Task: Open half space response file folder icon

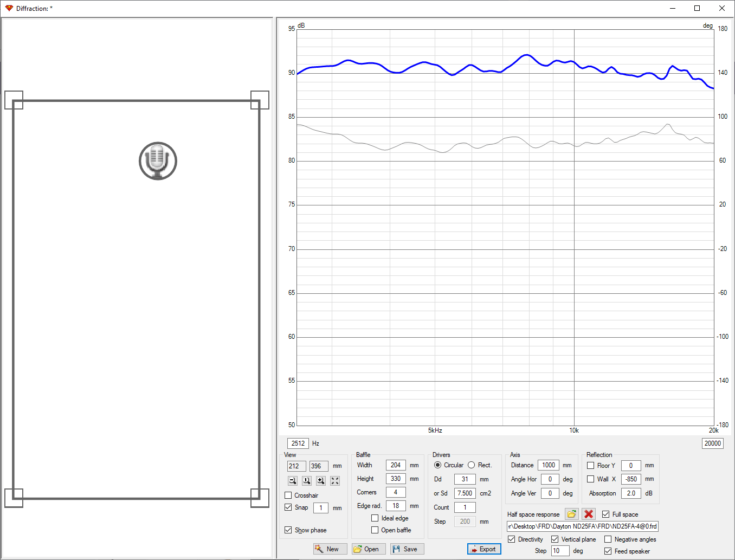Action: click(572, 514)
